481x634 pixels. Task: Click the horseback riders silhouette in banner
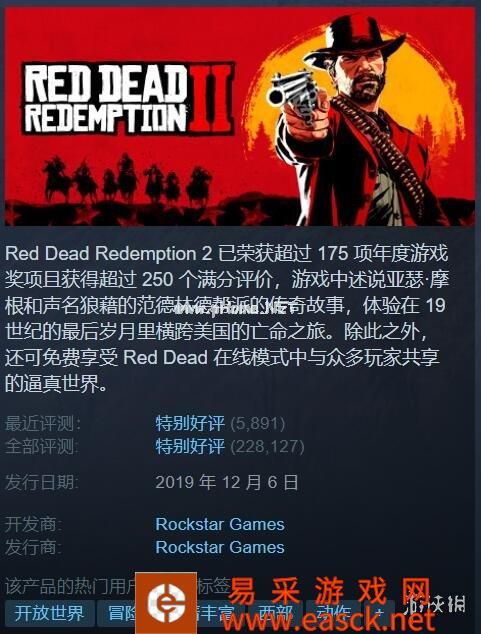(127, 180)
